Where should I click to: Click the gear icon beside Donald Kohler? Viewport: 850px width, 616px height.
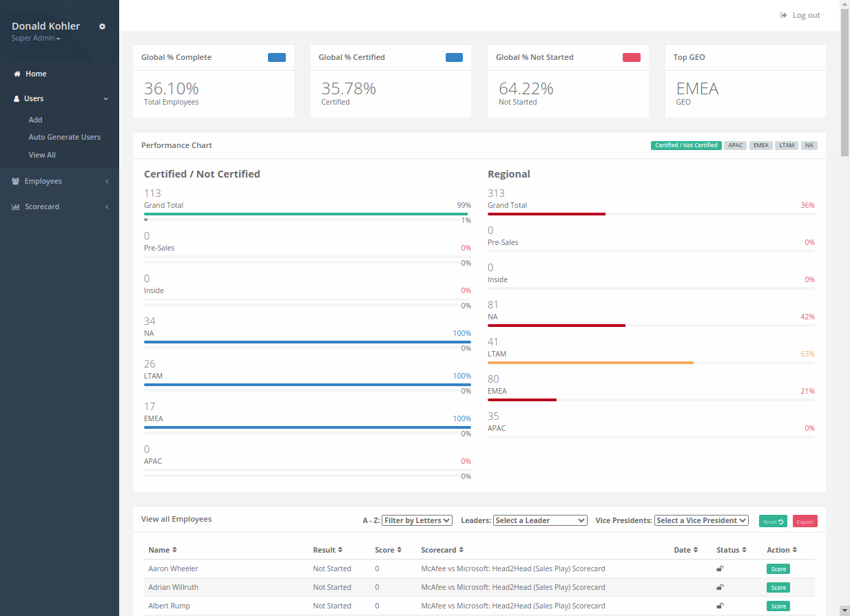pos(102,27)
